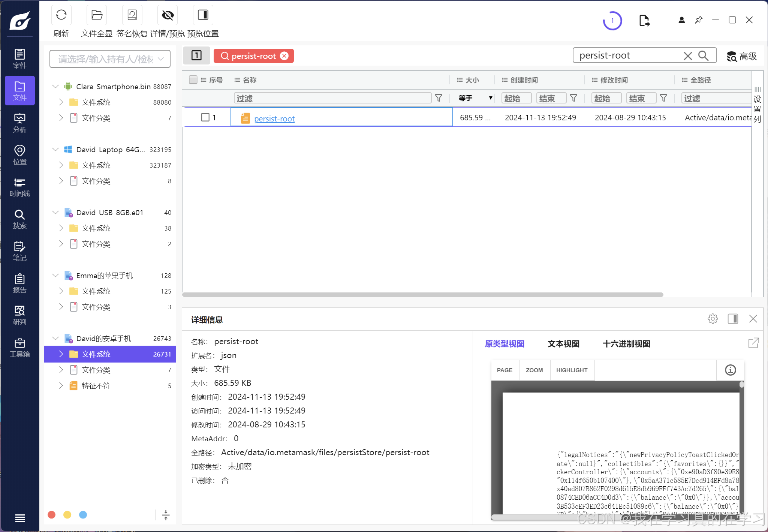Screen dimensions: 768x532
Task: Check the checkbox for row 1
Action: (205, 117)
